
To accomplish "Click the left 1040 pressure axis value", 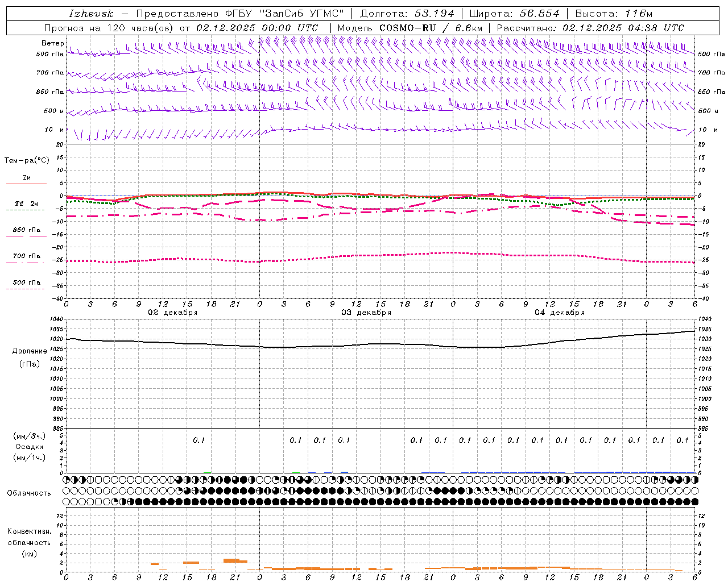I will [57, 319].
